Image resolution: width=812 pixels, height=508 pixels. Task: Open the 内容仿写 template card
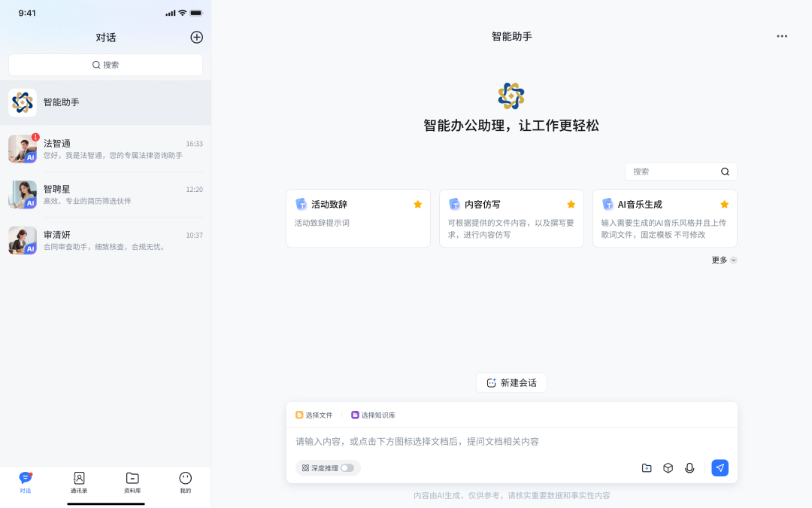click(512, 218)
